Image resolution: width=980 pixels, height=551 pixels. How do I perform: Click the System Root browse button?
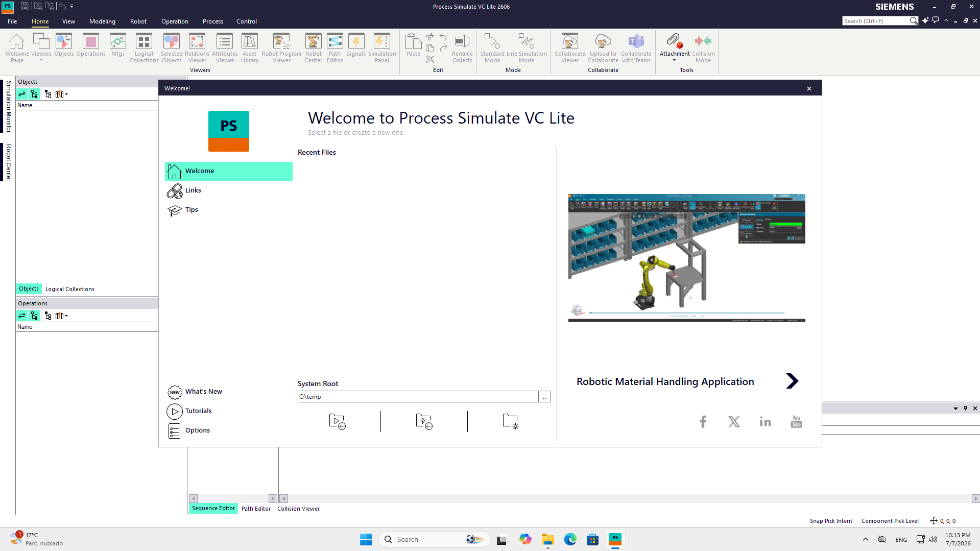(x=545, y=397)
